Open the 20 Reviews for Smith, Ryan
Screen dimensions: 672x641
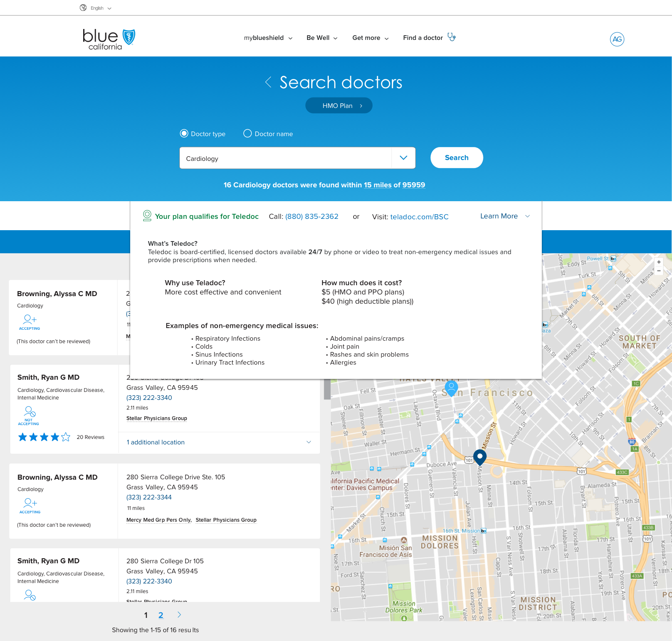(x=90, y=437)
